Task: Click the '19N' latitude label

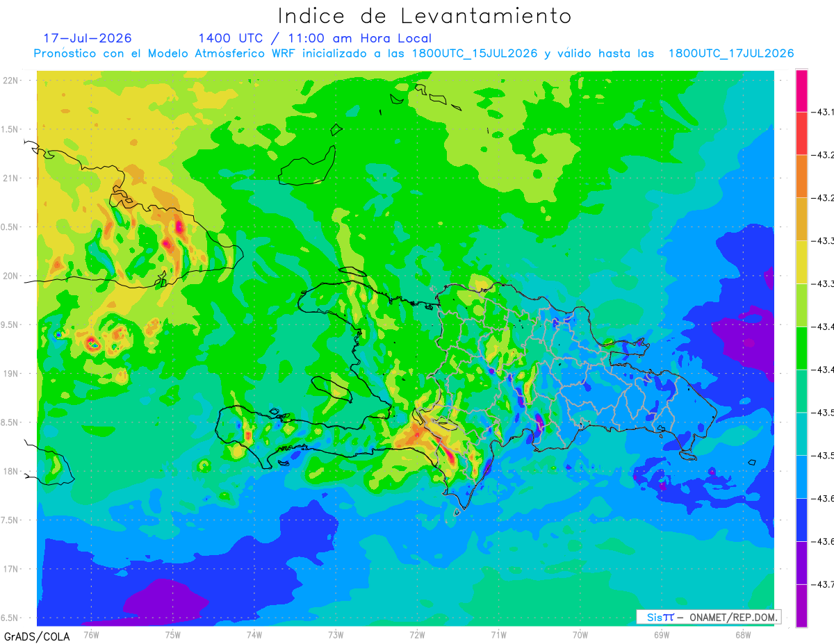Action: tap(12, 374)
